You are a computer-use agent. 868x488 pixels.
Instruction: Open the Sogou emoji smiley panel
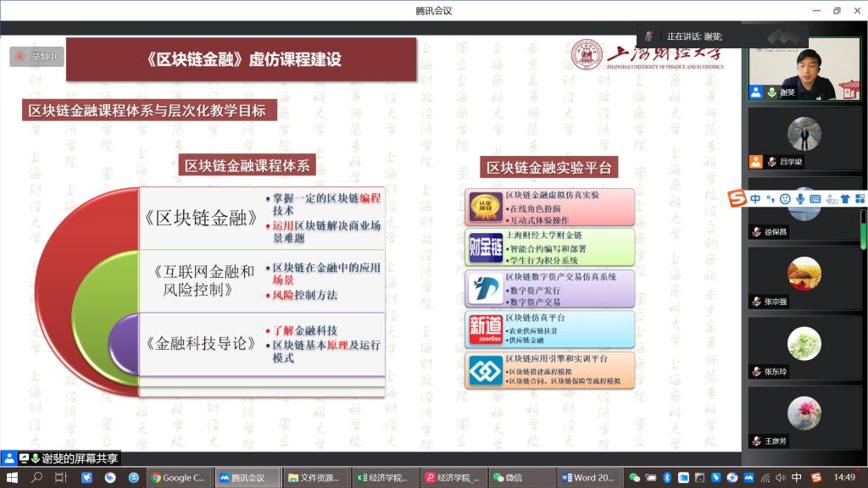pos(785,198)
